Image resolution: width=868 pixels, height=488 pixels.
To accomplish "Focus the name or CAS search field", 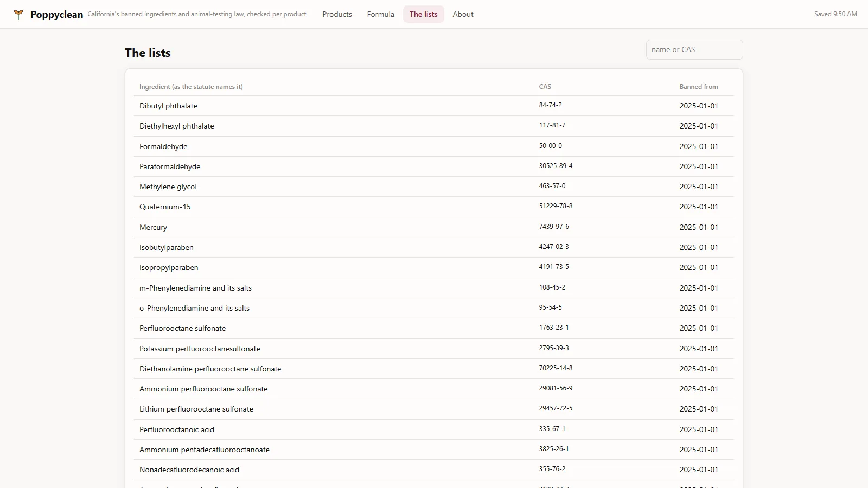I will (x=694, y=49).
